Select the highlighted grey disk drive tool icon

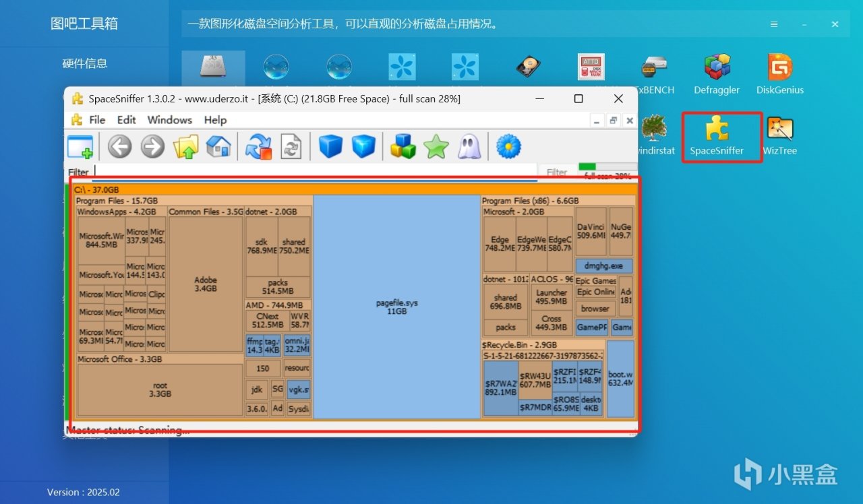tap(213, 67)
